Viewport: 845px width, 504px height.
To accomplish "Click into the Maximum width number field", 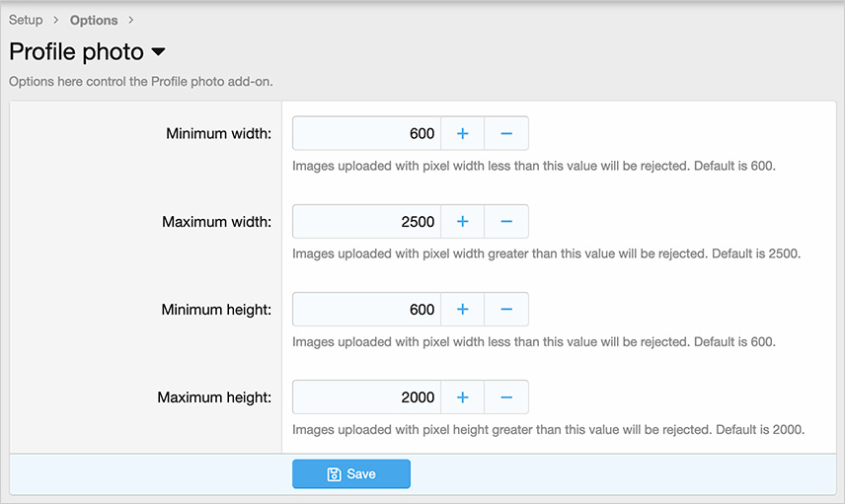I will [366, 222].
